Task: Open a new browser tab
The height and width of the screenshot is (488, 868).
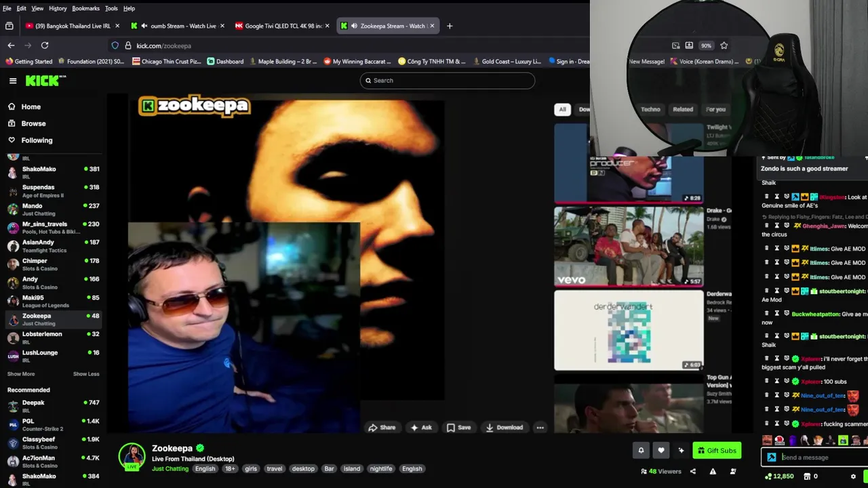Action: (x=449, y=26)
